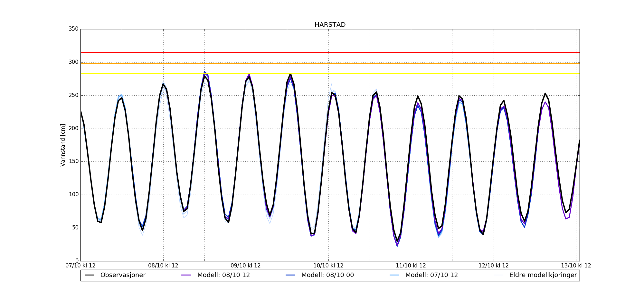Click the 350 y-axis tick label
The image size is (644, 290).
(x=73, y=29)
